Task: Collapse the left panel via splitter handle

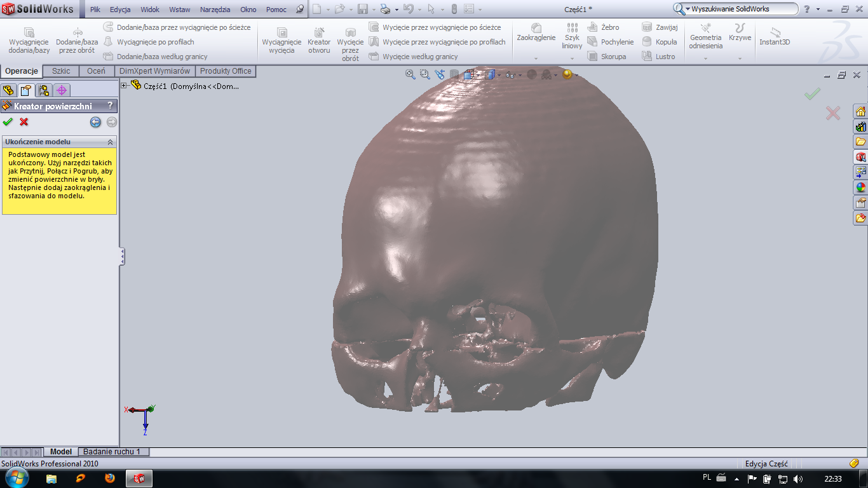Action: click(x=122, y=257)
